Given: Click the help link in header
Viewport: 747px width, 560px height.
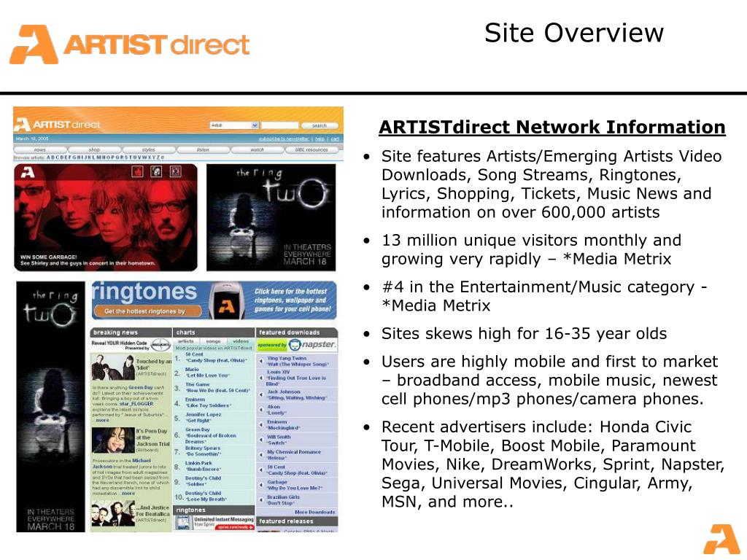Looking at the screenshot, I should (x=320, y=139).
